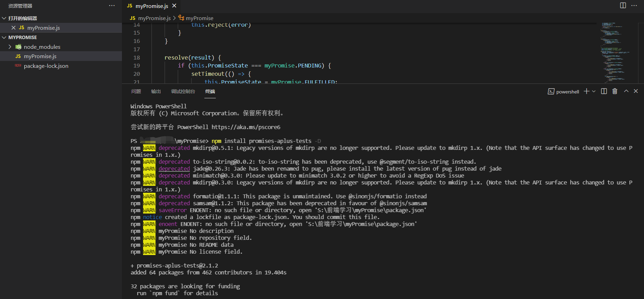Screen dimensions: 644x299
Task: Select the 终端 (Terminal) panel tab
Action: (210, 91)
